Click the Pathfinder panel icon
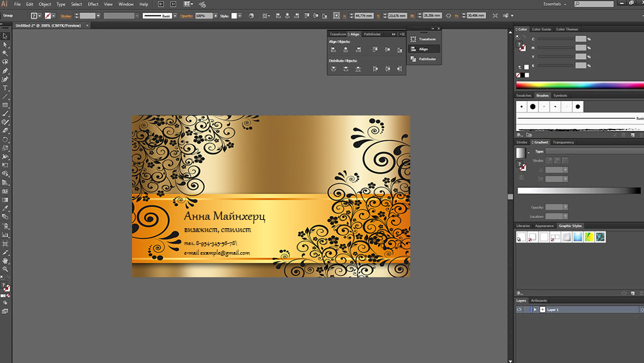 [x=413, y=59]
